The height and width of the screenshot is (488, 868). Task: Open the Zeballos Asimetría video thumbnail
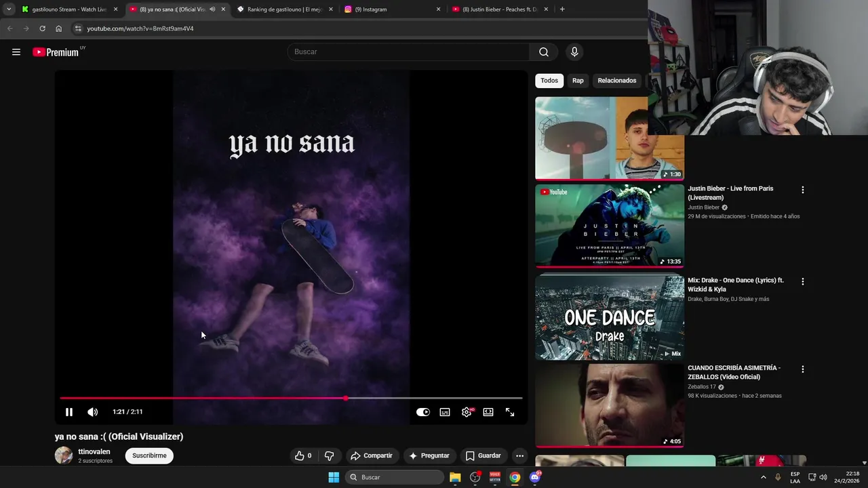610,405
